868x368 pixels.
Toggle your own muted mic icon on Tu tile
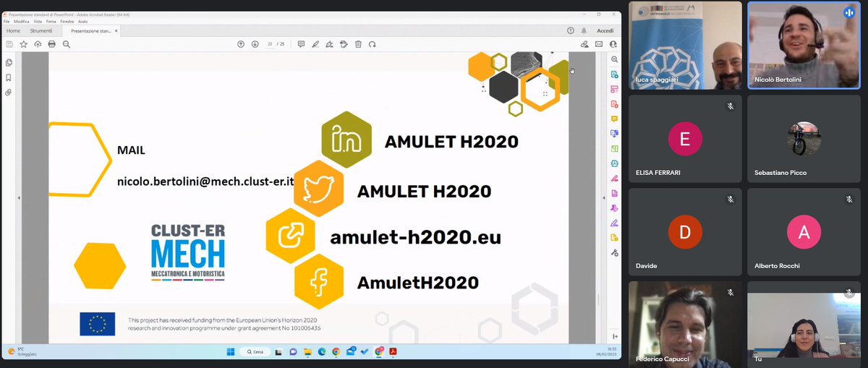tap(849, 292)
